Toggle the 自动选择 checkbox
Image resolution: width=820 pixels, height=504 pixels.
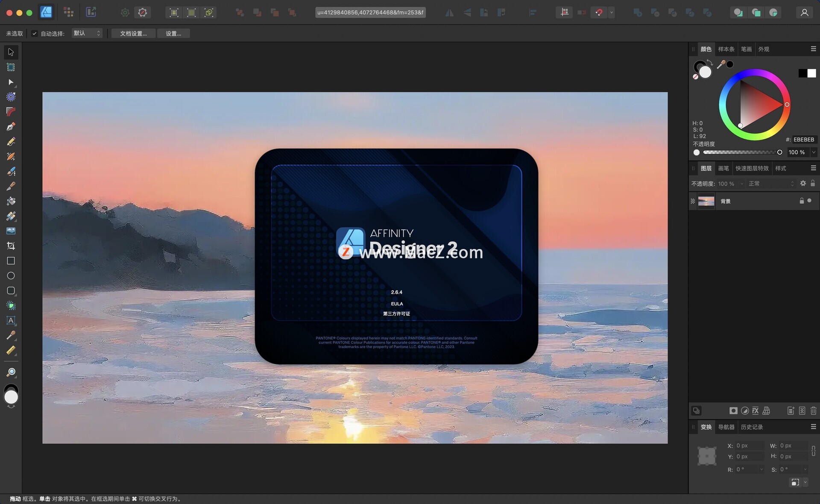[x=35, y=33]
